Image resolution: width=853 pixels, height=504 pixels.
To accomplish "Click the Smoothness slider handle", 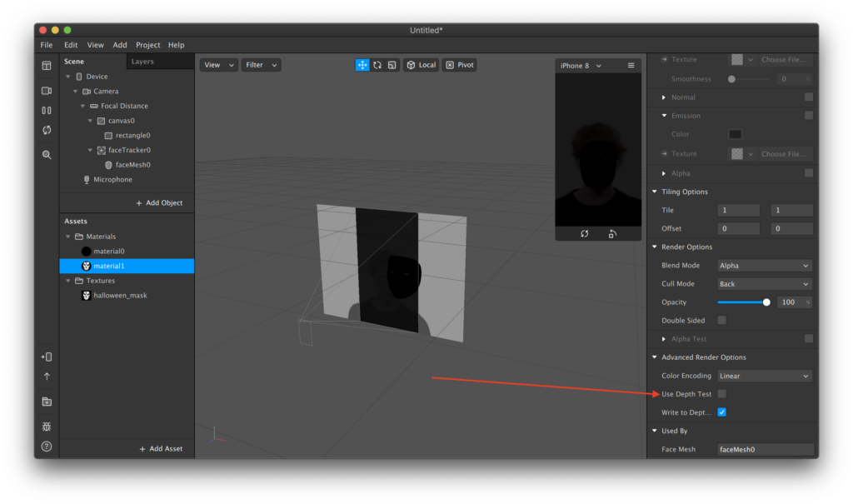I will (x=731, y=79).
